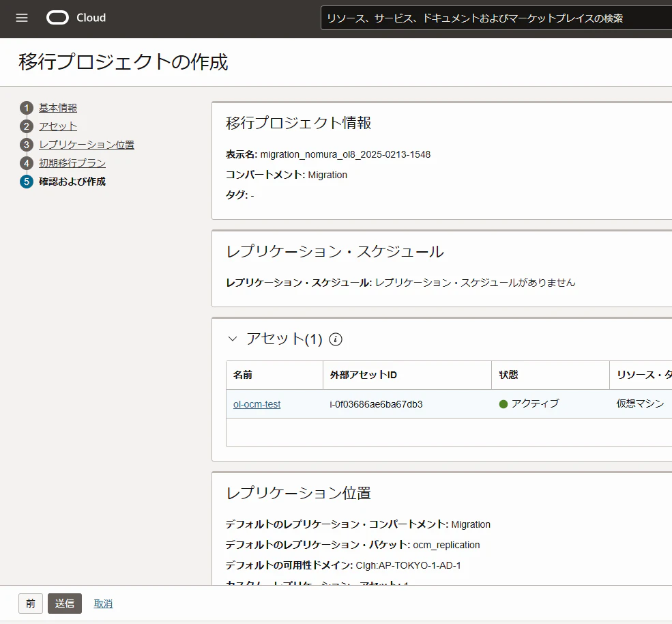This screenshot has width=672, height=624.
Task: Click the 仮想マシン resource type cell
Action: 641,403
